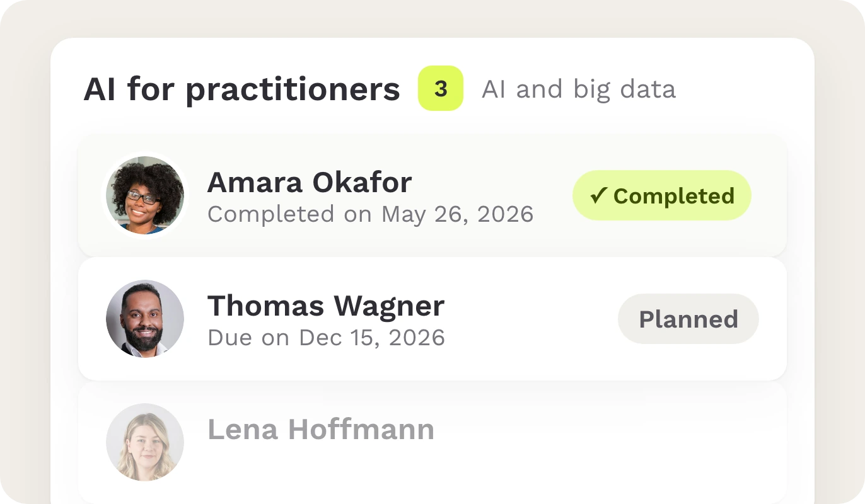The height and width of the screenshot is (504, 865).
Task: Select Thomas Wagner's list row
Action: click(432, 319)
